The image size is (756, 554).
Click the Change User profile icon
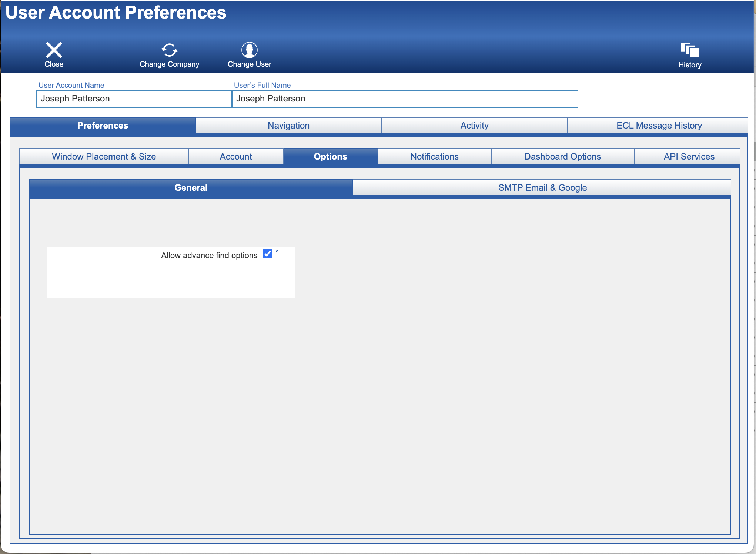249,50
